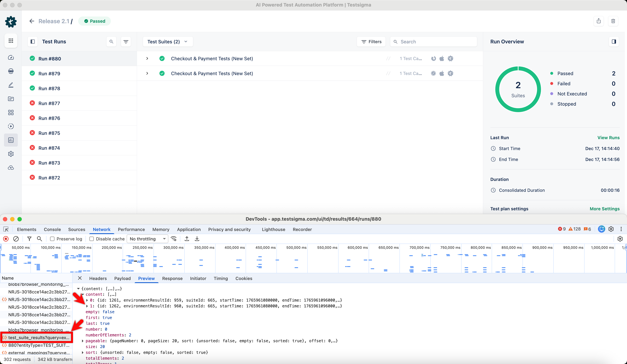Enable the Preserve log checkbox
The height and width of the screenshot is (364, 627).
[x=52, y=239]
